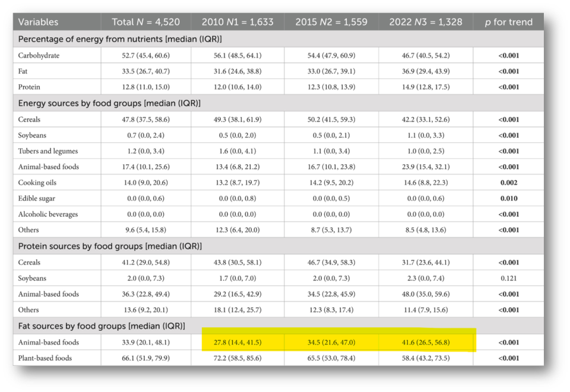Image resolution: width=570 pixels, height=392 pixels.
Task: Click the Edible sugar p value 0.010
Action: (x=509, y=199)
